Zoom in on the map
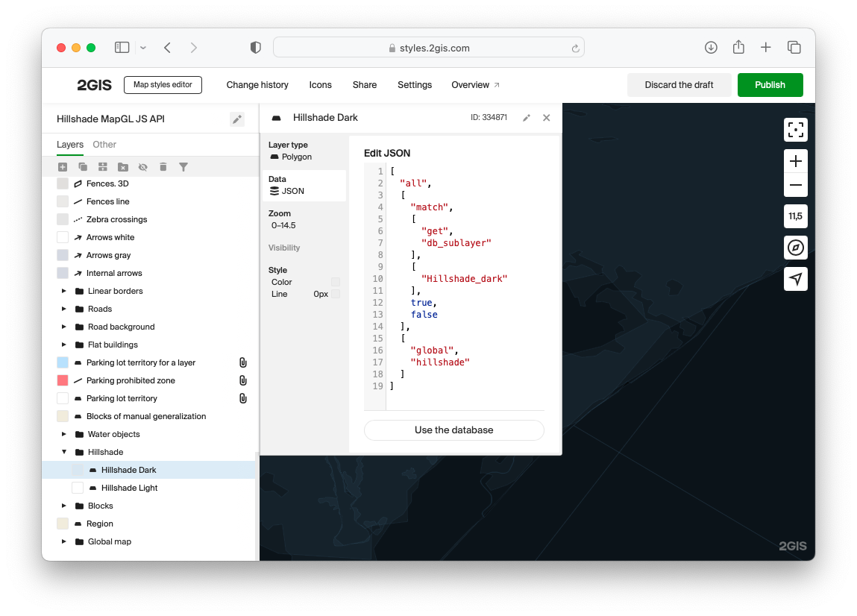Screen dimensions: 857x616 [x=796, y=161]
